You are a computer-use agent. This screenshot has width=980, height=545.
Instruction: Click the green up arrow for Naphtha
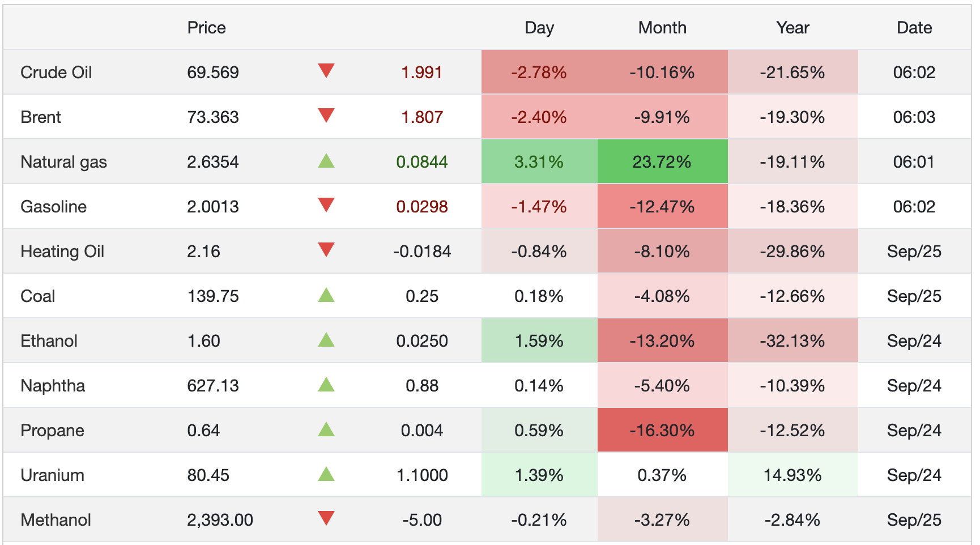coord(326,385)
